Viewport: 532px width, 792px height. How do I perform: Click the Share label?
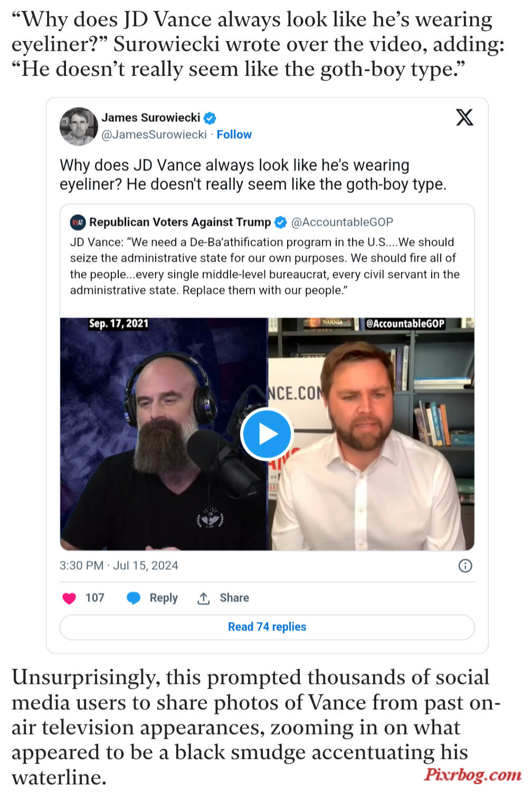point(234,598)
